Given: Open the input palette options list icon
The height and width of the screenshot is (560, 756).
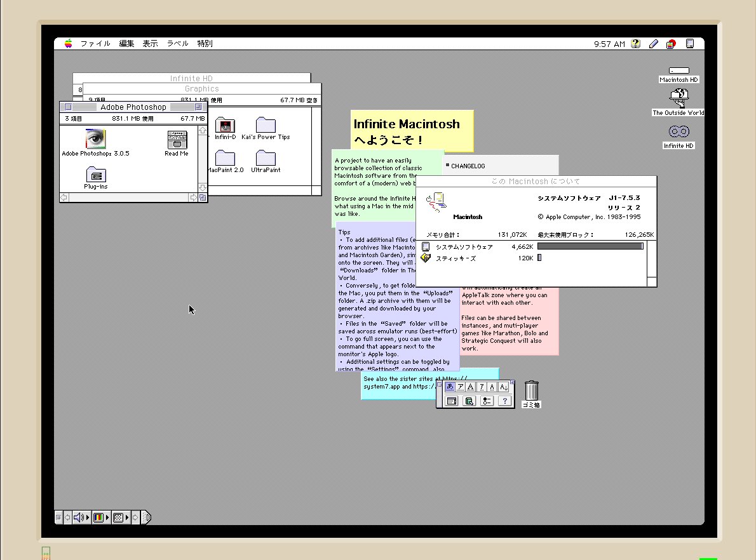Looking at the screenshot, I should (x=487, y=401).
